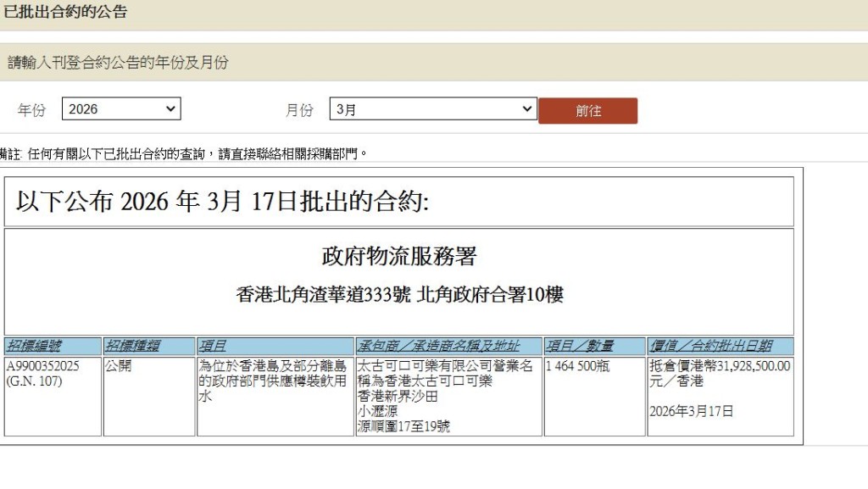Click the arrow on the month selector
This screenshot has height=489, width=868.
pos(527,108)
